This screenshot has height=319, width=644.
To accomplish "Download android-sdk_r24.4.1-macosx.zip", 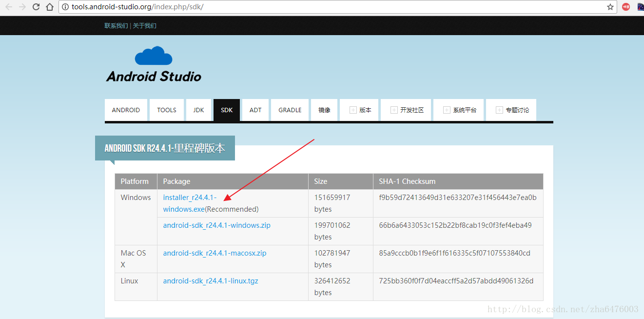I will pos(215,253).
